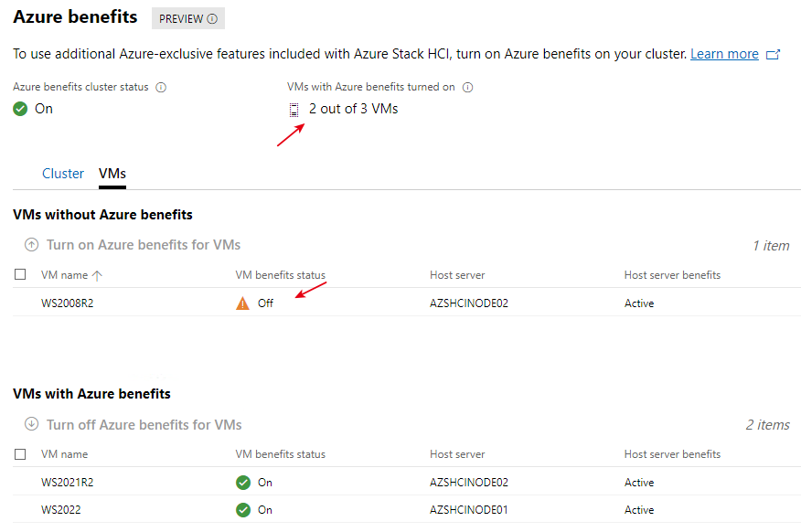Click the 2 out of 3 VMs text
This screenshot has width=801, height=532.
click(x=354, y=109)
